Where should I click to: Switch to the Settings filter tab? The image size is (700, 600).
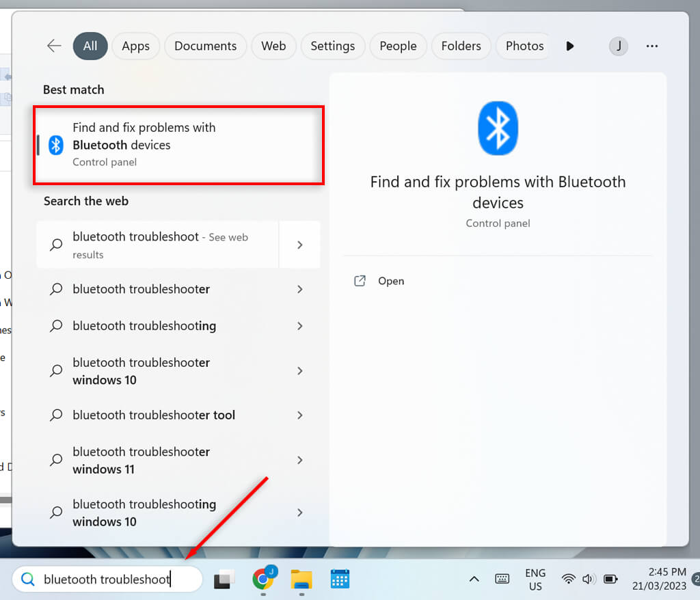pos(332,46)
